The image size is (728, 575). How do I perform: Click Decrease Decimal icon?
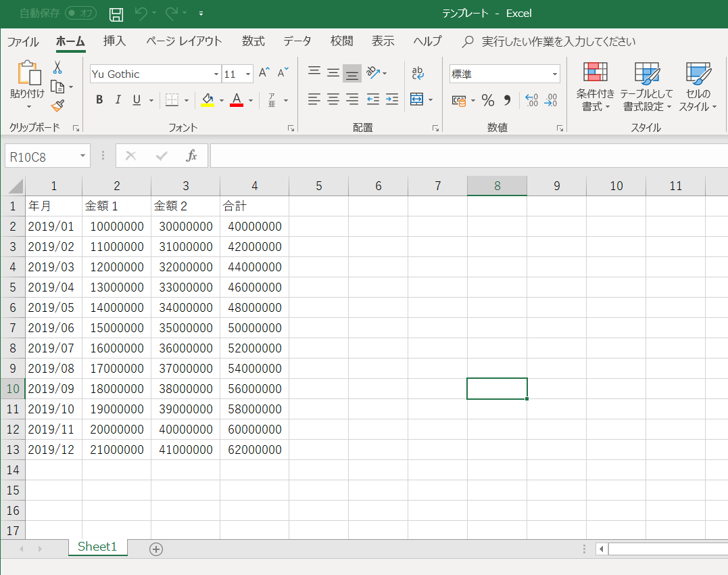551,100
